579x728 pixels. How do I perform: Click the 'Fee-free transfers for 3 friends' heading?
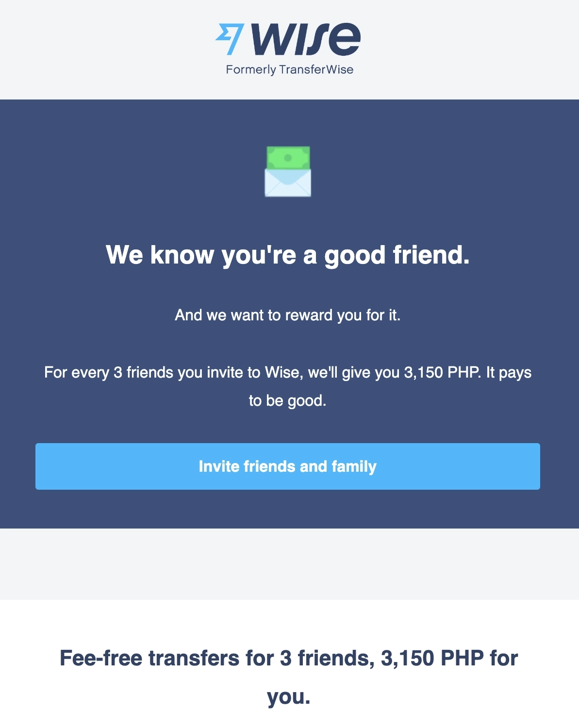click(288, 658)
